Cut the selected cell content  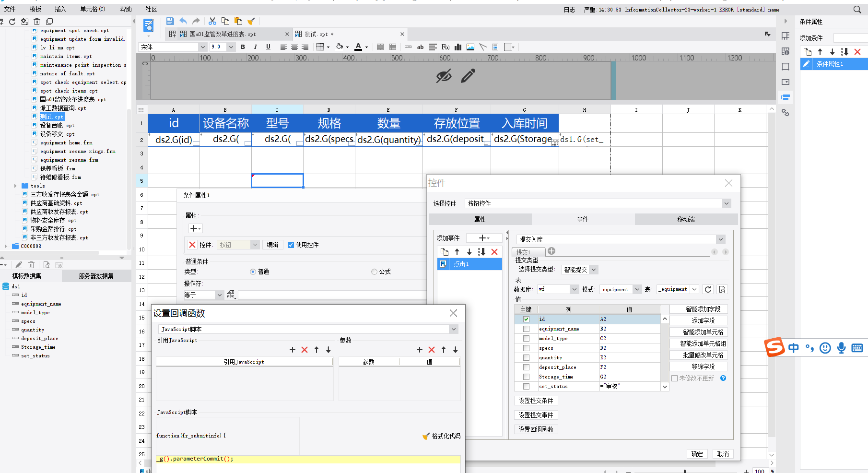pos(212,21)
